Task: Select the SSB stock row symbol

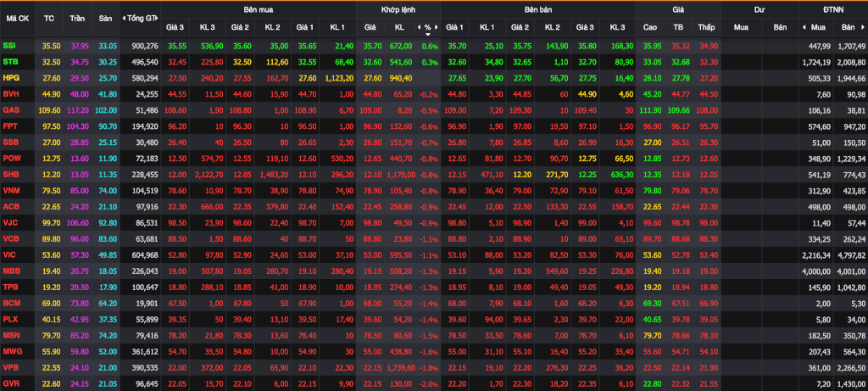Action: pos(9,142)
